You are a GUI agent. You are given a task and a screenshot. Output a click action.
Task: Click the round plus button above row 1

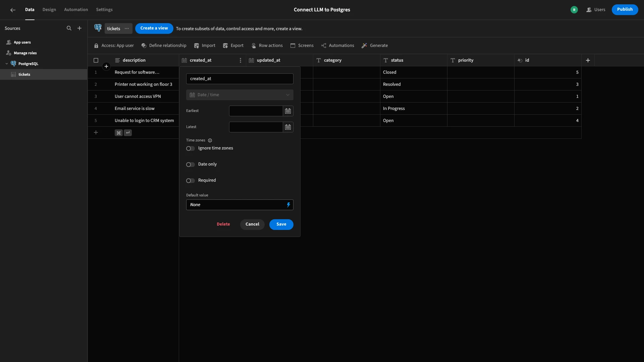tap(106, 66)
